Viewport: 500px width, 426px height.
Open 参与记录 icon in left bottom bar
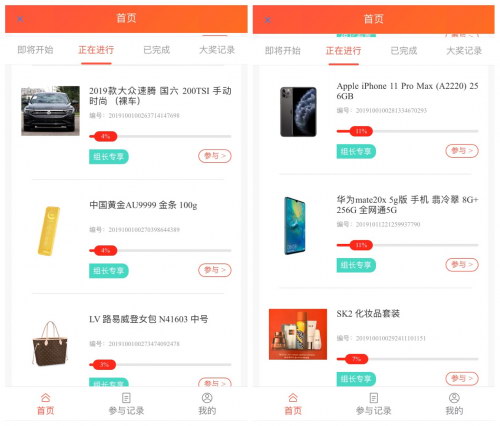126,398
